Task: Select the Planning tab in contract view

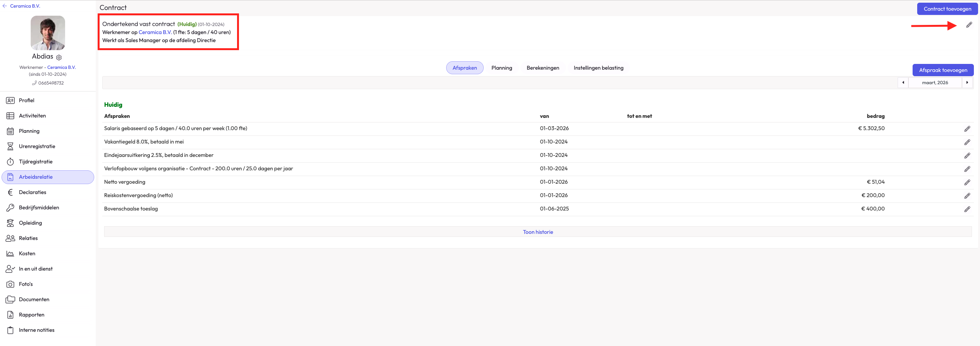Action: coord(501,68)
